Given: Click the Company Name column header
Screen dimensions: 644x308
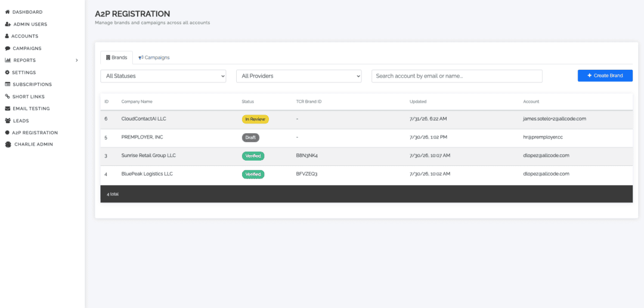Looking at the screenshot, I should pyautogui.click(x=137, y=101).
